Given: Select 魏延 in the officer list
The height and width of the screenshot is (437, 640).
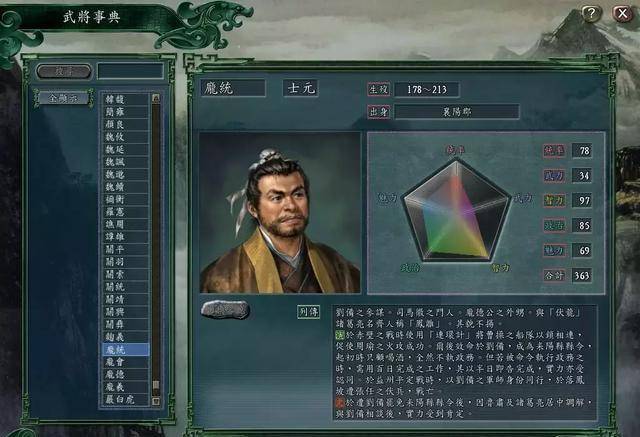Looking at the screenshot, I should pyautogui.click(x=125, y=149).
